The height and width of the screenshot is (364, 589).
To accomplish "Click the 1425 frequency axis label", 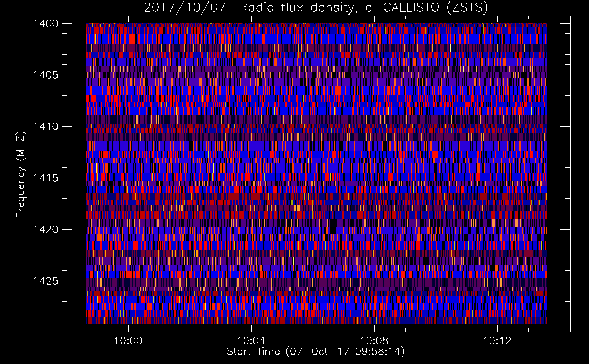I will [46, 281].
